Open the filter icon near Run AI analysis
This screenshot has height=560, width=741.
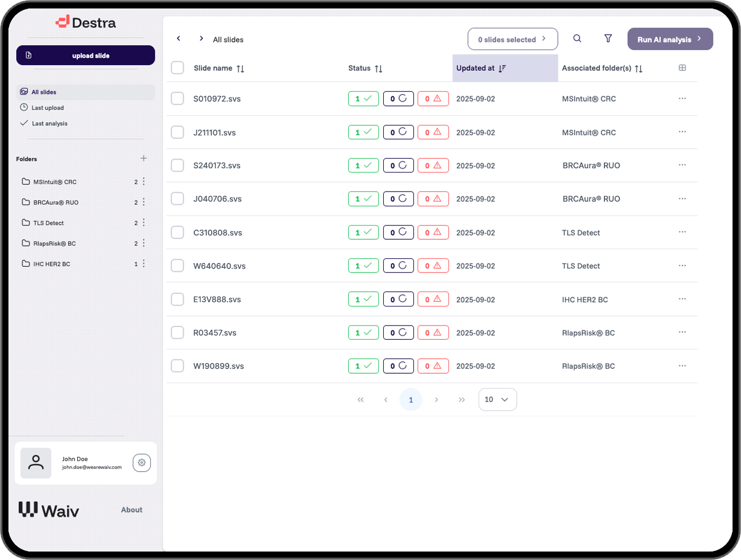[x=608, y=39]
